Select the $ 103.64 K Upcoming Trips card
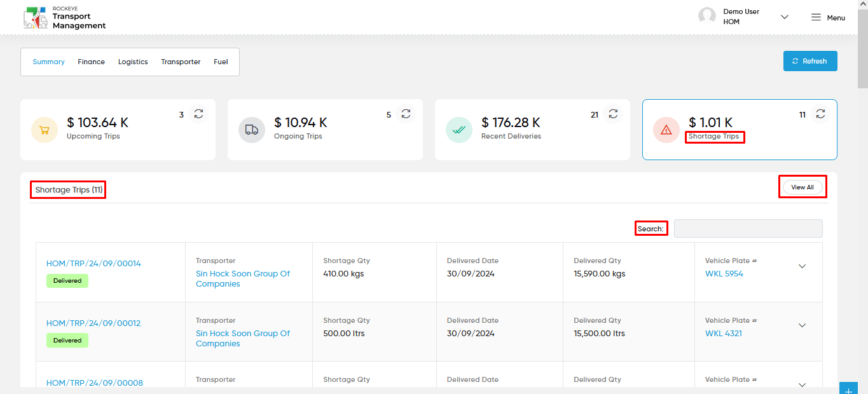 click(118, 130)
